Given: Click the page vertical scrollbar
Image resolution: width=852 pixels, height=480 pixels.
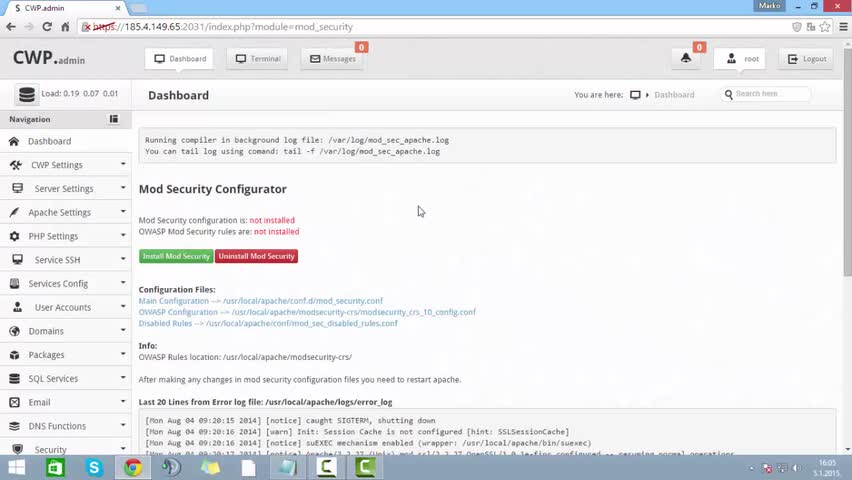Looking at the screenshot, I should [848, 163].
